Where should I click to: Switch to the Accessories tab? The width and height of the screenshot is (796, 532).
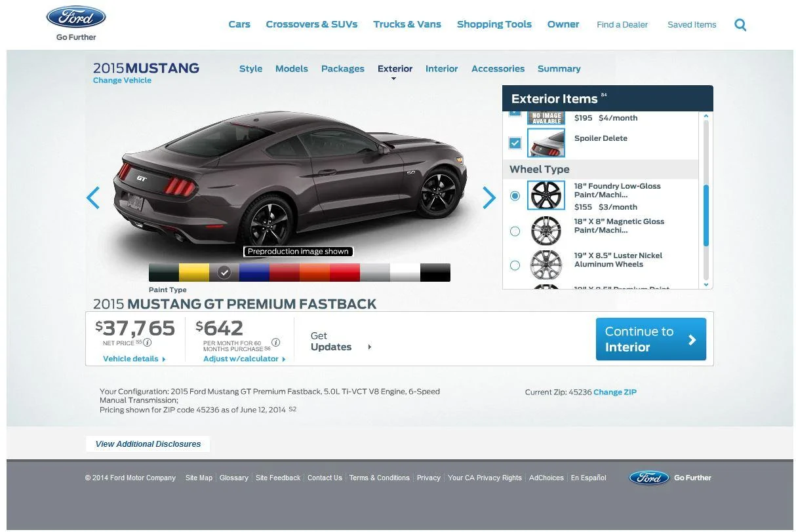click(x=498, y=69)
